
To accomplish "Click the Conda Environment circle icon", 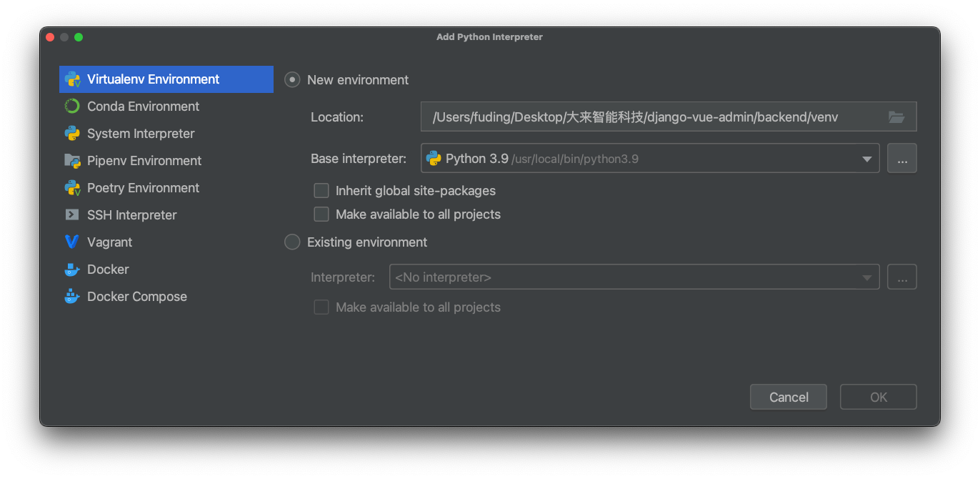I will [x=72, y=107].
